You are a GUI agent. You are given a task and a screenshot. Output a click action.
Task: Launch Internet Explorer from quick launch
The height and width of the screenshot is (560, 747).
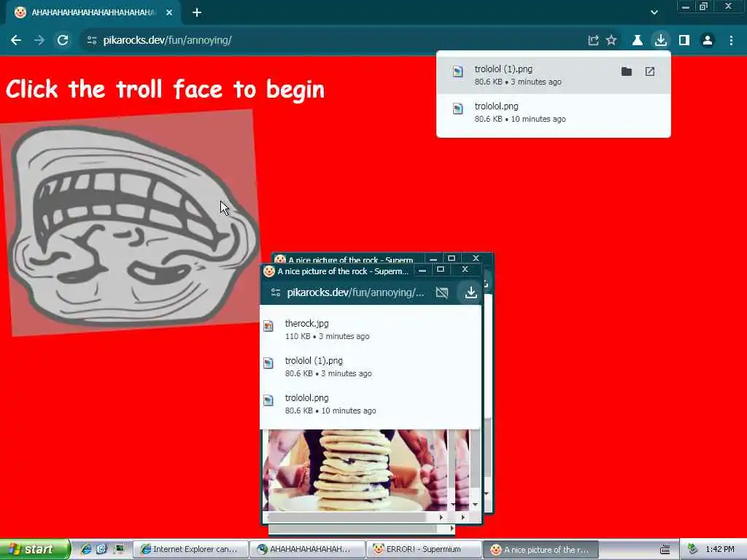click(86, 549)
